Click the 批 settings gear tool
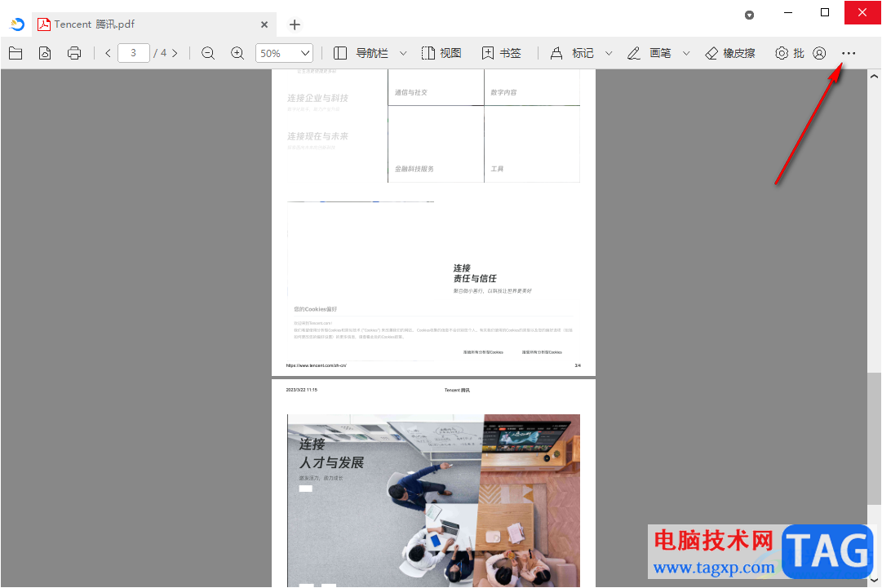The height and width of the screenshot is (588, 882). click(789, 53)
